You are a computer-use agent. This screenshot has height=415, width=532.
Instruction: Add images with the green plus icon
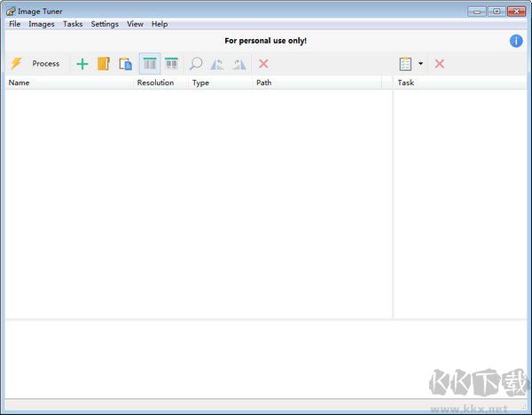pyautogui.click(x=82, y=64)
